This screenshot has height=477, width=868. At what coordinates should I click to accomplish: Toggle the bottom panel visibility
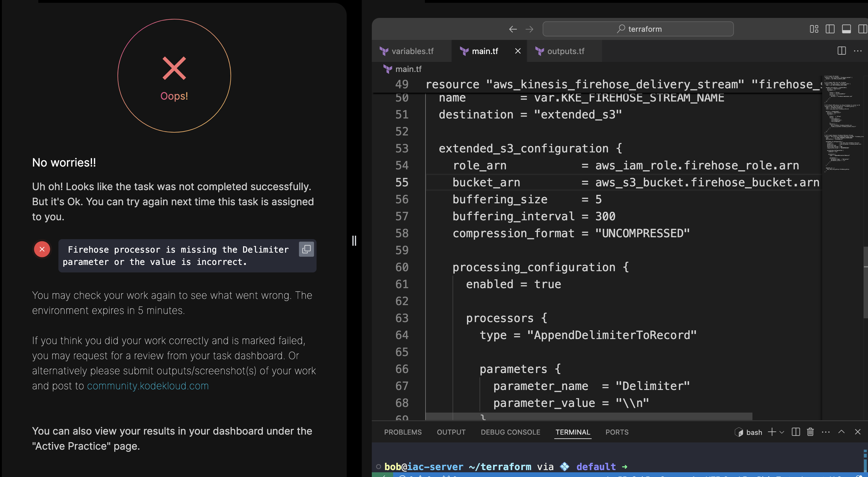point(846,29)
